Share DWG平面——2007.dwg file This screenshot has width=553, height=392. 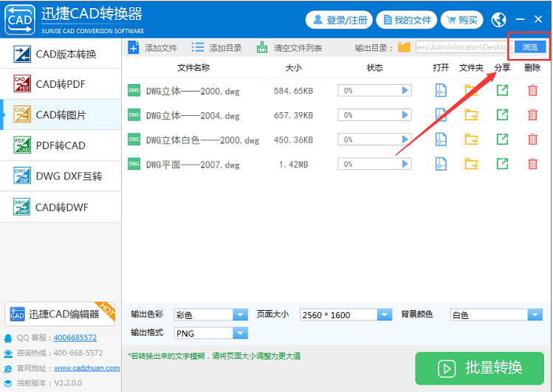coord(502,164)
